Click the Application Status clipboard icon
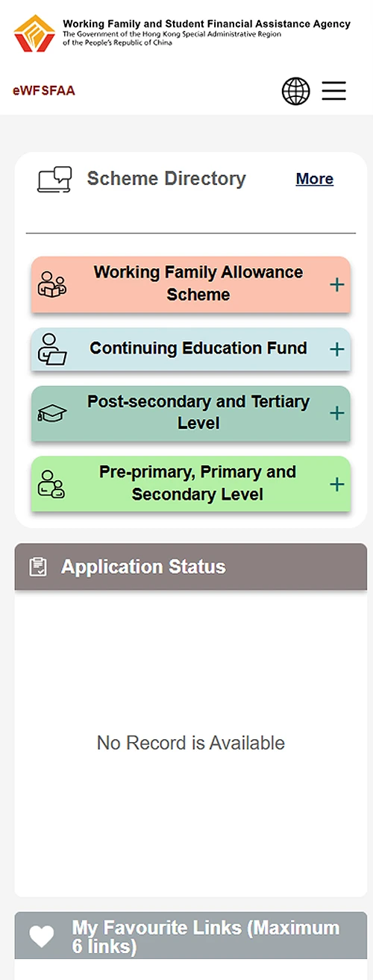 (37, 567)
